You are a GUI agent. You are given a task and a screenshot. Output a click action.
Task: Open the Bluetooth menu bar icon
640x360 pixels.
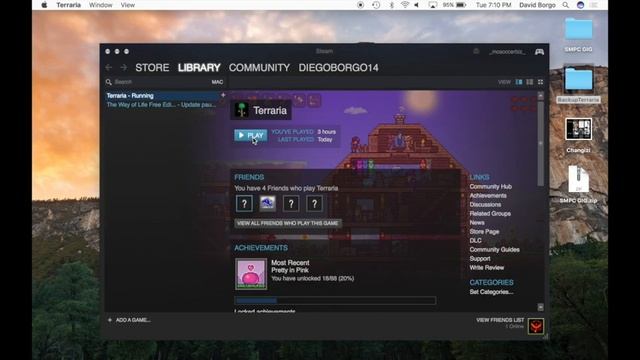391,5
